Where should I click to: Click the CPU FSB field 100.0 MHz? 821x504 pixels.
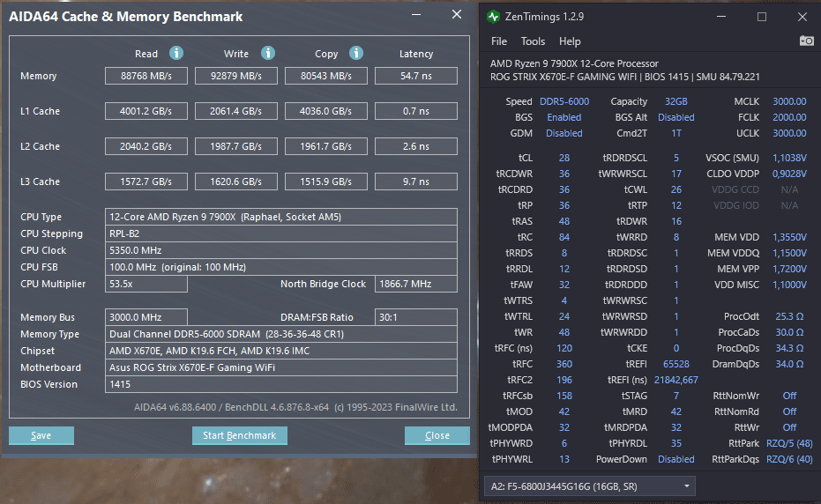pos(281,267)
